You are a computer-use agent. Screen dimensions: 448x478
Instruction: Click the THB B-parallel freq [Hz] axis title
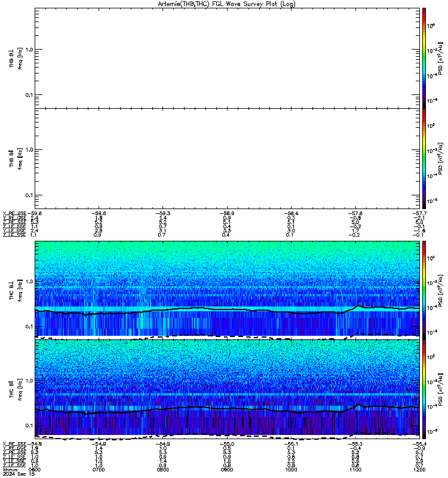coord(20,158)
